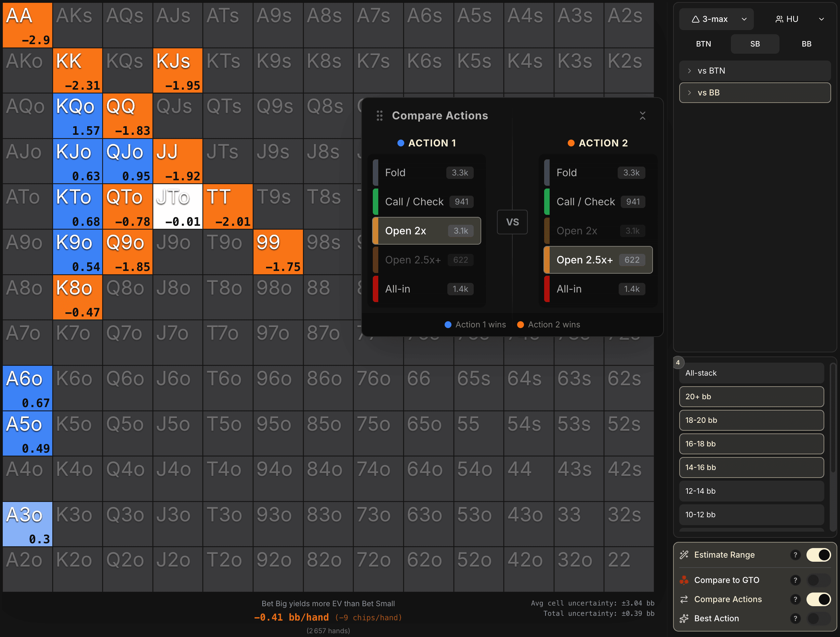This screenshot has height=637, width=840.
Task: Turn off the Compare Actions switch
Action: (x=819, y=599)
